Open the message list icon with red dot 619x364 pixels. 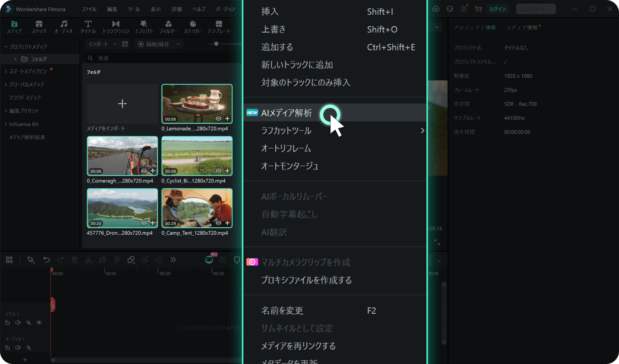pyautogui.click(x=464, y=9)
